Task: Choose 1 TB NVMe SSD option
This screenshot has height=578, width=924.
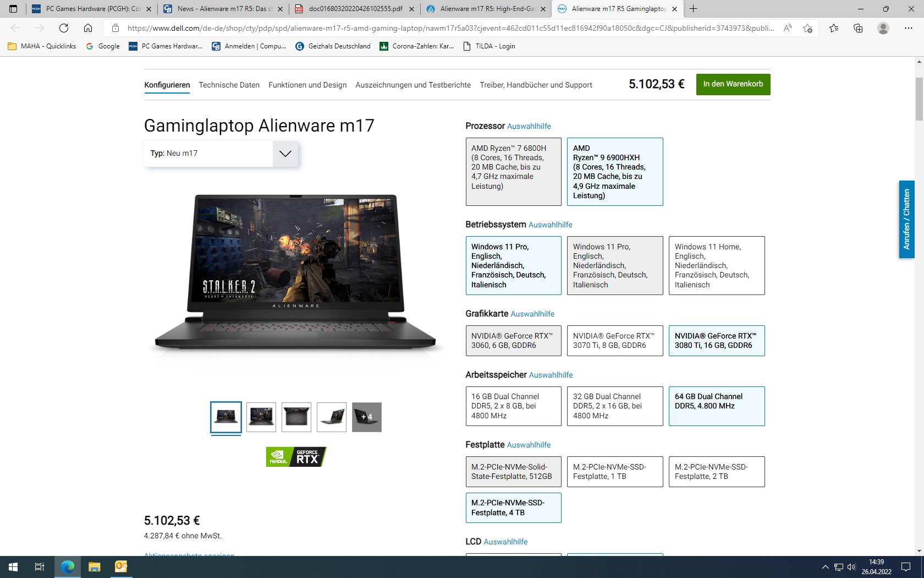Action: pos(615,472)
